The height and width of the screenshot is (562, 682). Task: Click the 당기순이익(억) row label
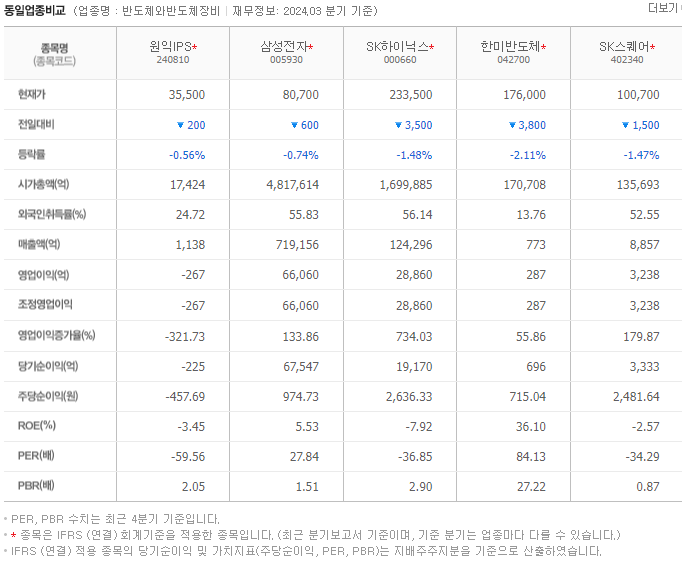48,366
